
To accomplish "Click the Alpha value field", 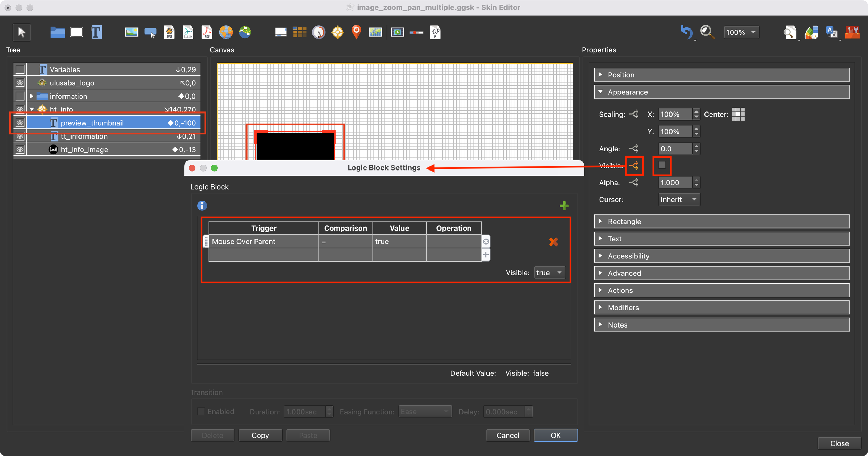I will pyautogui.click(x=676, y=183).
